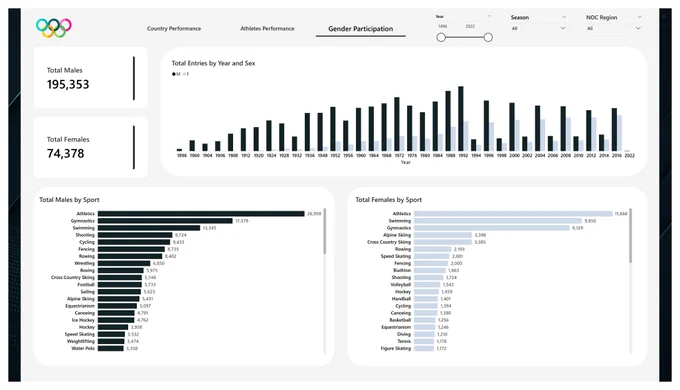The width and height of the screenshot is (680, 390).
Task: Click the Biathlon label in the females chart
Action: (x=402, y=271)
